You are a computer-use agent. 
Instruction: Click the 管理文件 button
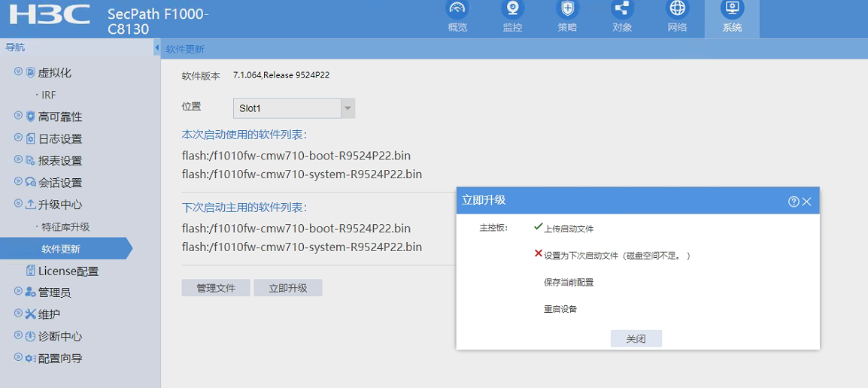(x=216, y=288)
